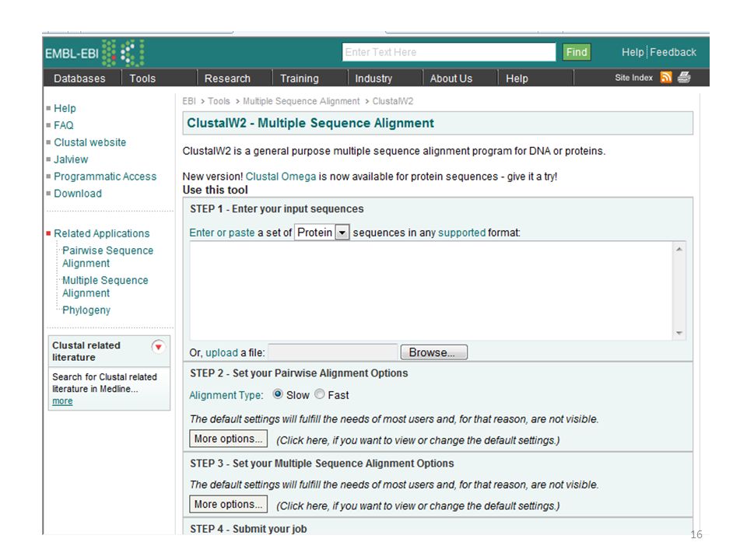Open the Industry menu

373,78
